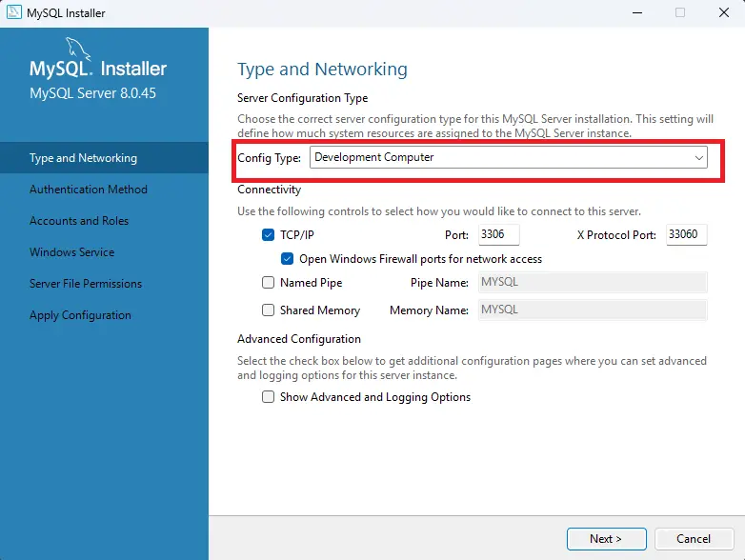
Task: Click the MySQL Installer title bar icon
Action: pos(14,13)
